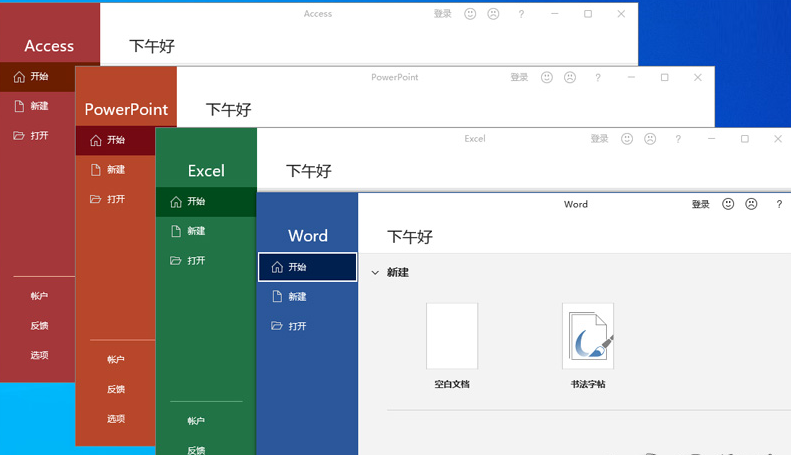Click 登录 sign-in link in Word

click(x=700, y=204)
